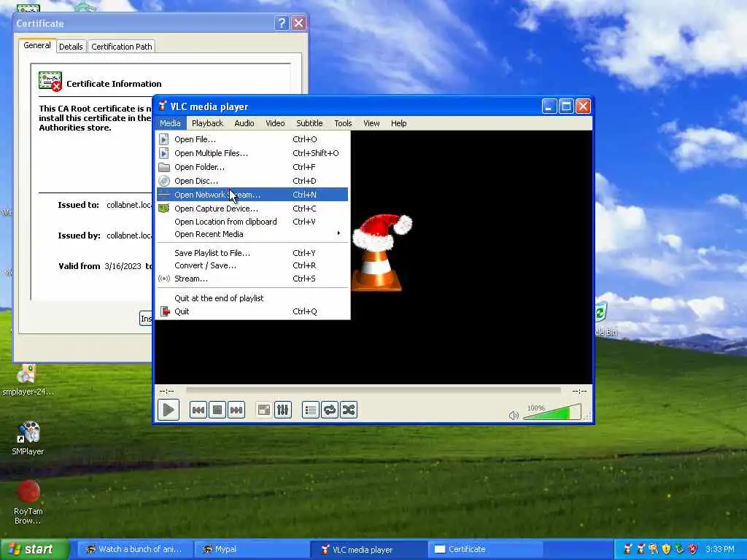This screenshot has height=560, width=747.
Task: Select Quit in the Media menu
Action: pos(252,311)
